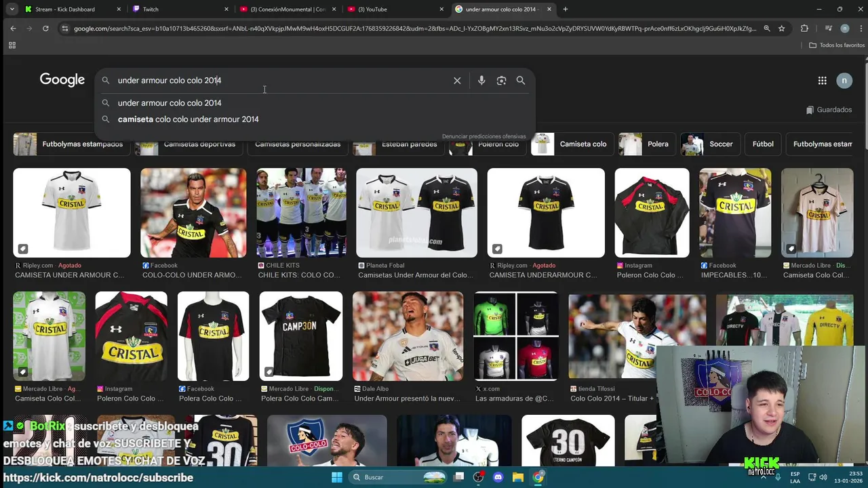The width and height of the screenshot is (868, 488).
Task: Open Task View on taskbar
Action: 459,477
